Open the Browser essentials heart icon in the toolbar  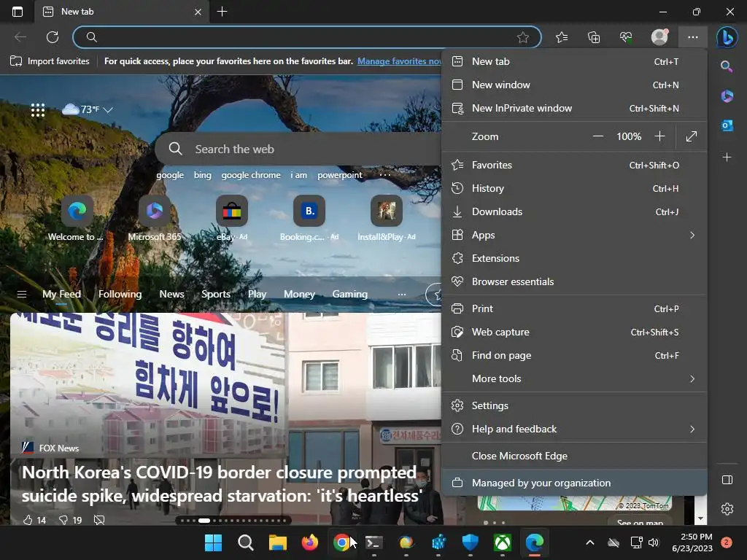[x=626, y=37]
